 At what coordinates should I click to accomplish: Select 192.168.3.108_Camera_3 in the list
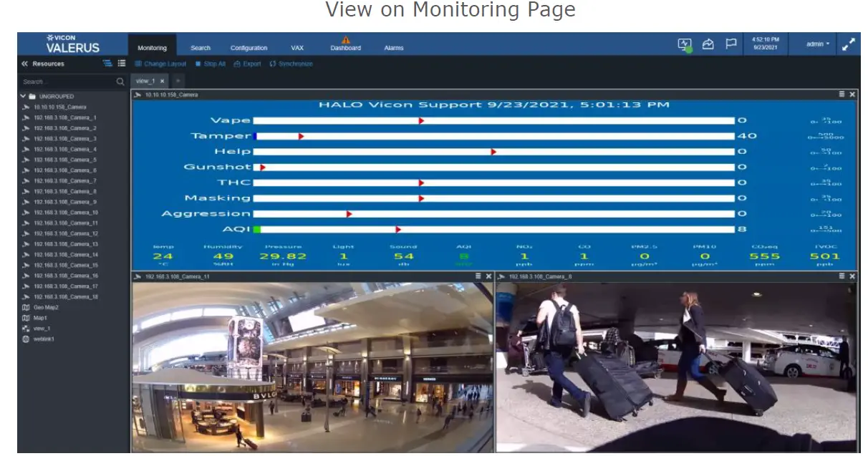tap(65, 139)
